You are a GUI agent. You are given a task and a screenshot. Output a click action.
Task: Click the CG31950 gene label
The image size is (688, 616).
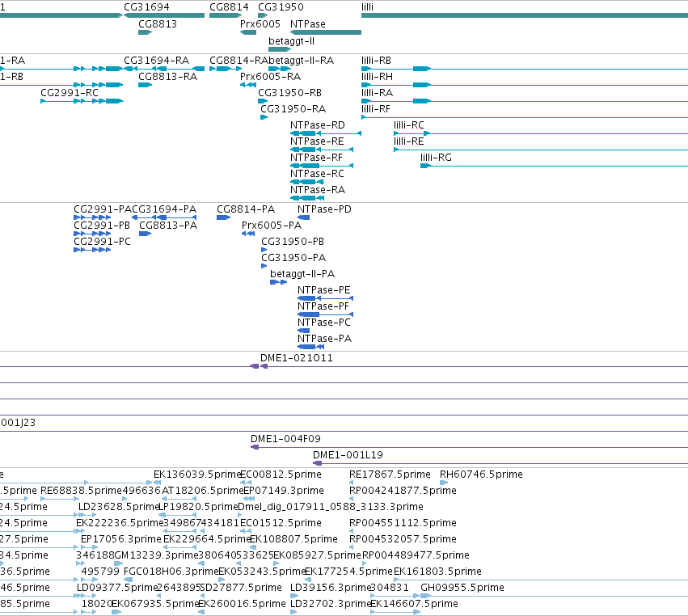[x=281, y=7]
